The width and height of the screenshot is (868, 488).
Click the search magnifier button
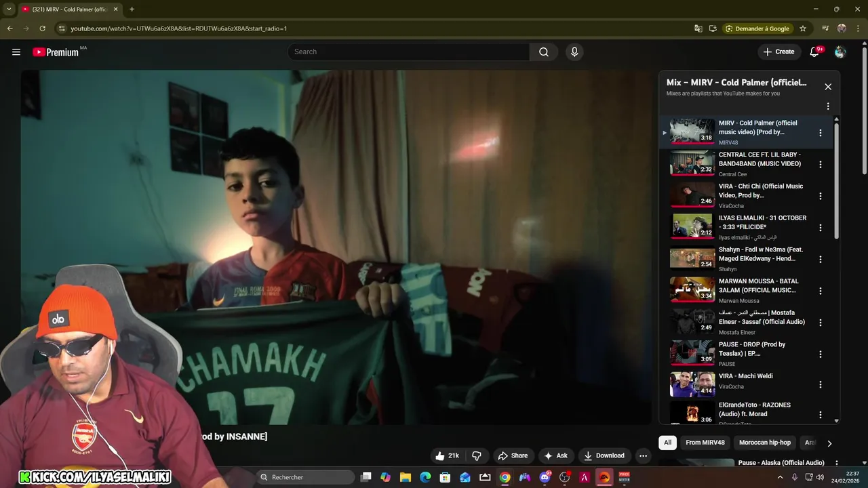point(544,52)
